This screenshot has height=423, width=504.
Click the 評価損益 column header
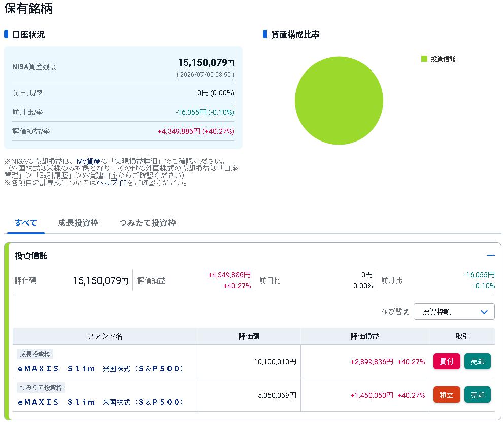pos(365,336)
